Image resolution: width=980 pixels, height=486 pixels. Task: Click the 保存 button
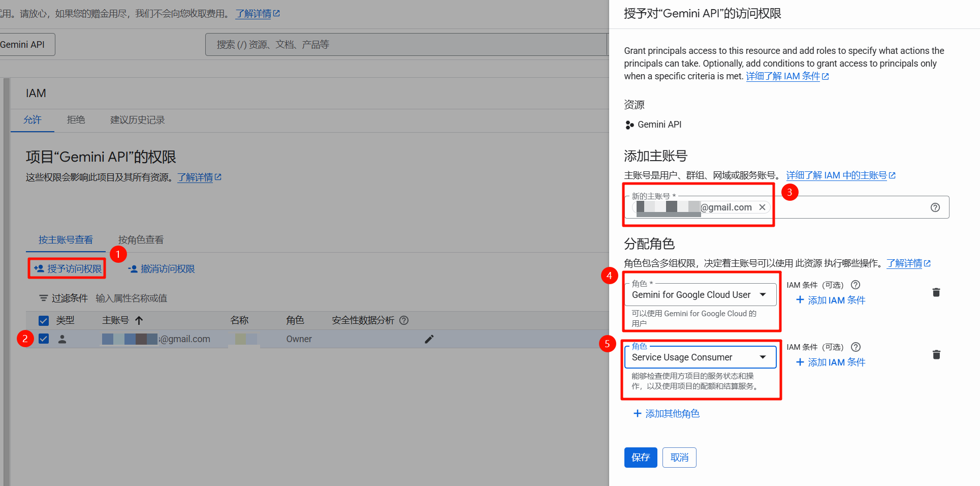pyautogui.click(x=640, y=458)
